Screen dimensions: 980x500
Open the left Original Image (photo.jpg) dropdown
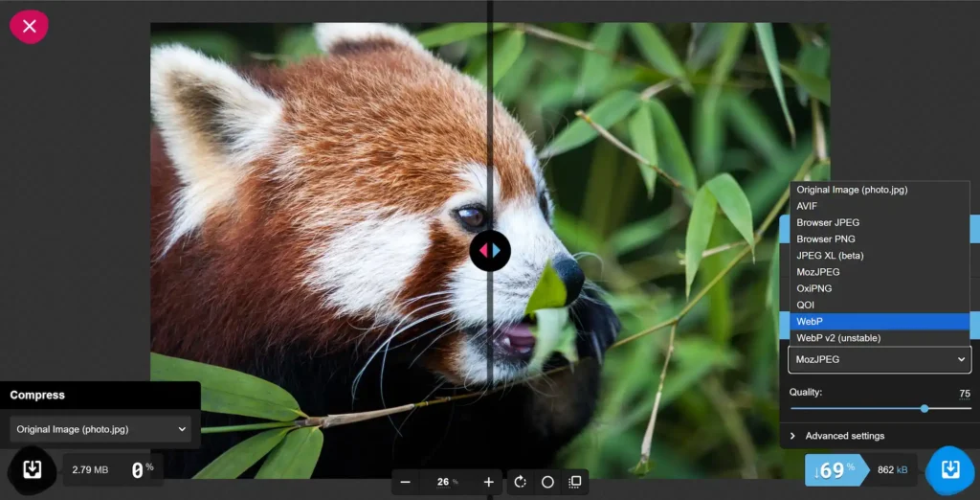[x=100, y=429]
